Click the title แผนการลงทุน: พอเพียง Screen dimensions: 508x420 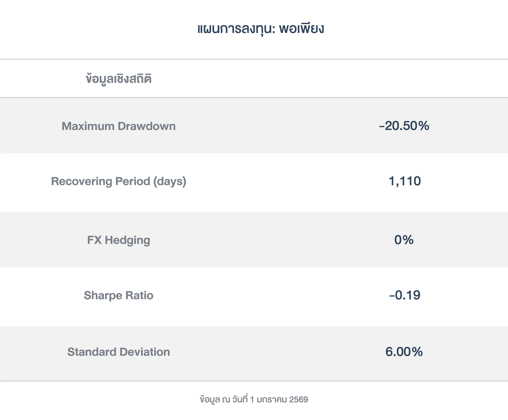pyautogui.click(x=261, y=29)
